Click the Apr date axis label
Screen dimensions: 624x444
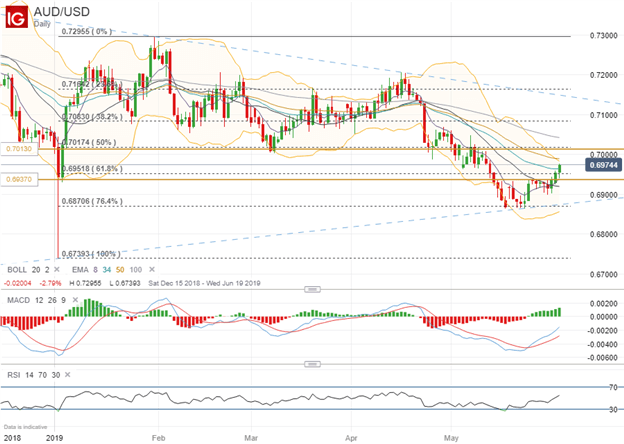351,438
